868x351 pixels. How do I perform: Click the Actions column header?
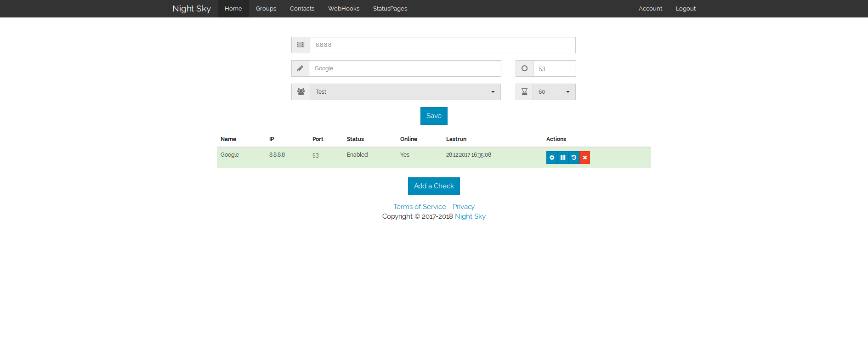click(x=556, y=139)
